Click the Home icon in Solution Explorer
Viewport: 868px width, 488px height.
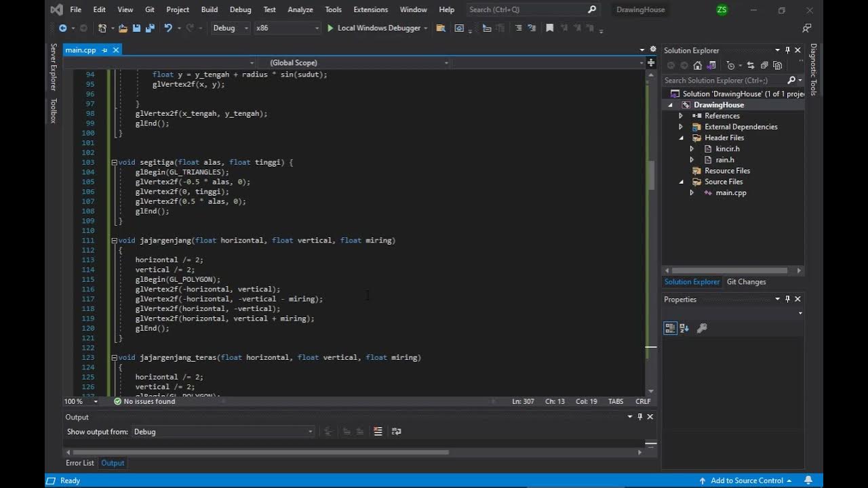[x=697, y=66]
